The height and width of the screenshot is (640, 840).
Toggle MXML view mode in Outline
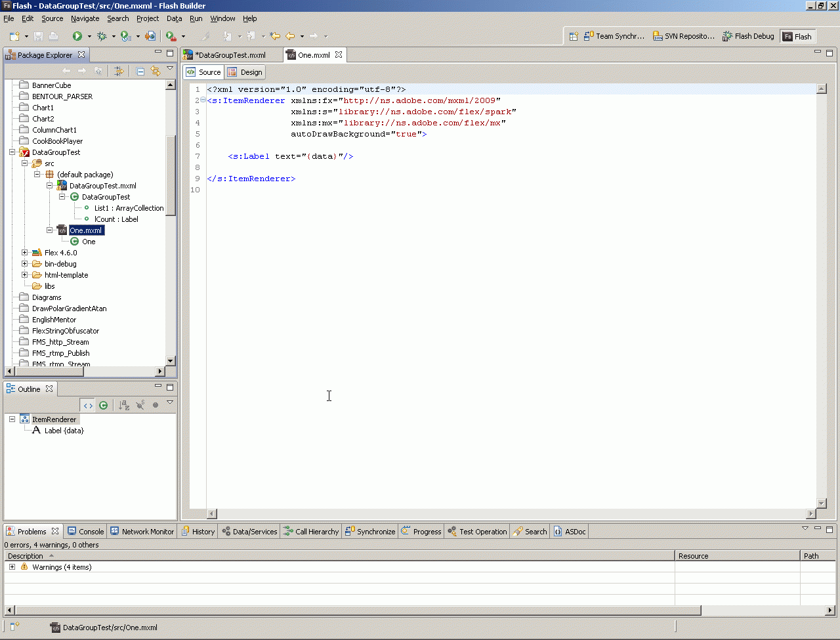88,406
